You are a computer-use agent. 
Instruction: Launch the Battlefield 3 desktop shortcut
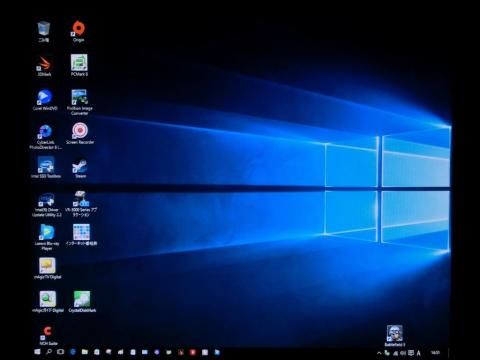pyautogui.click(x=395, y=336)
